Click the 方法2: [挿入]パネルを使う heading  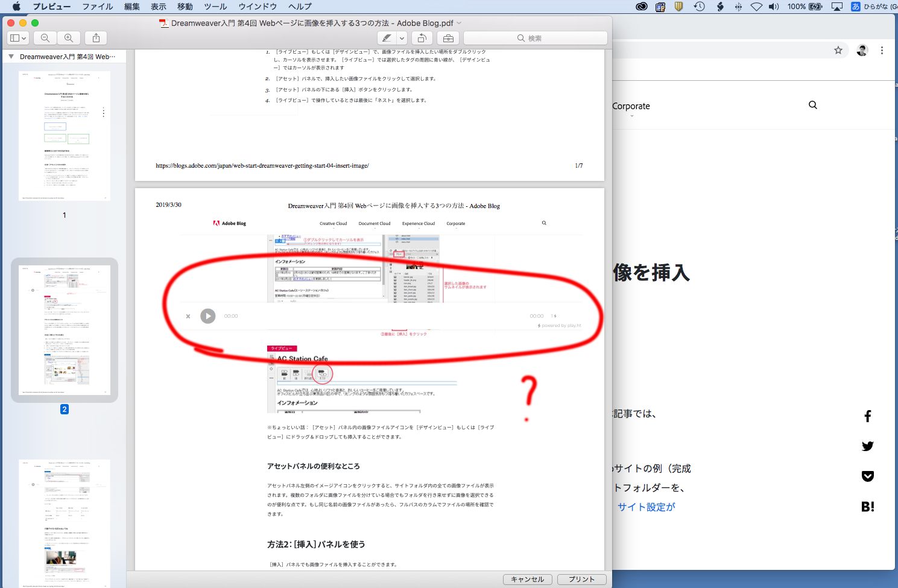pyautogui.click(x=316, y=544)
